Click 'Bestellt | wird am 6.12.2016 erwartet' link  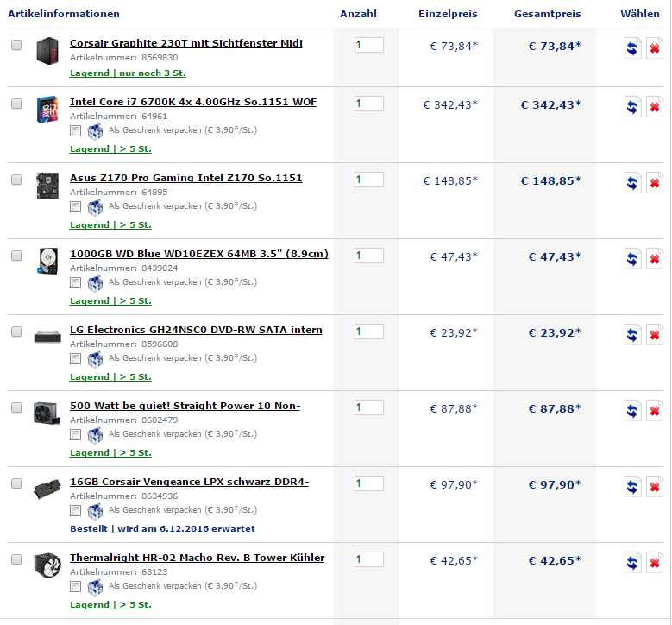pos(162,529)
